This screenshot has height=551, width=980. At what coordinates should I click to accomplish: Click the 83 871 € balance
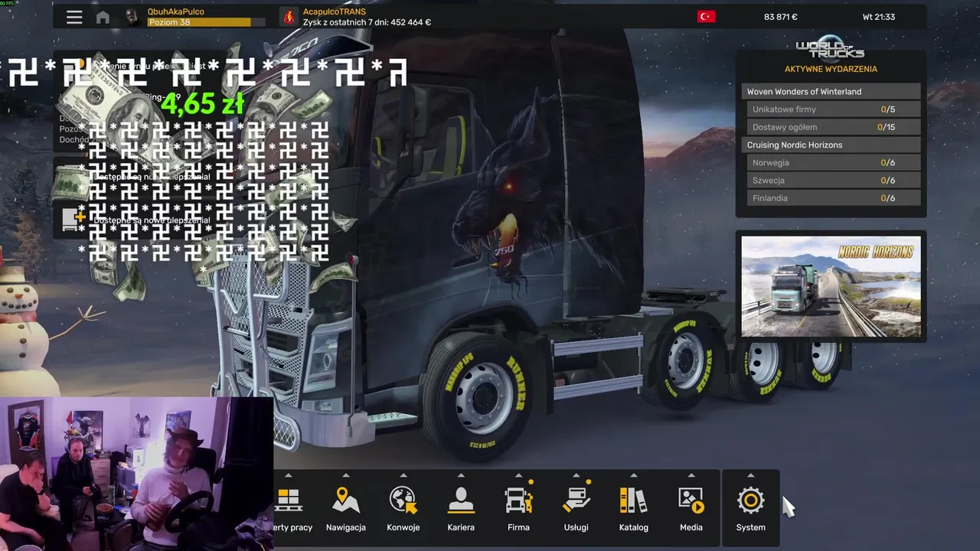(x=780, y=17)
